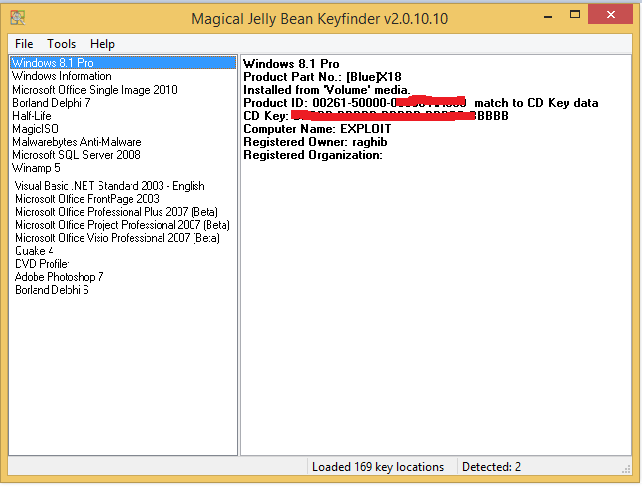Image resolution: width=642 pixels, height=487 pixels.
Task: Pick the Half-Life entry
Action: coord(31,116)
